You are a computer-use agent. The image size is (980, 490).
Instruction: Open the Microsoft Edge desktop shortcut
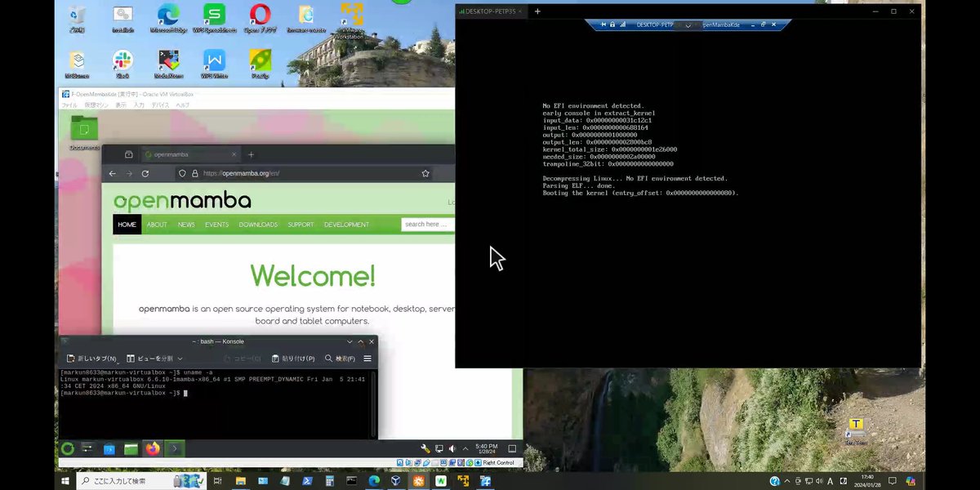(x=168, y=18)
